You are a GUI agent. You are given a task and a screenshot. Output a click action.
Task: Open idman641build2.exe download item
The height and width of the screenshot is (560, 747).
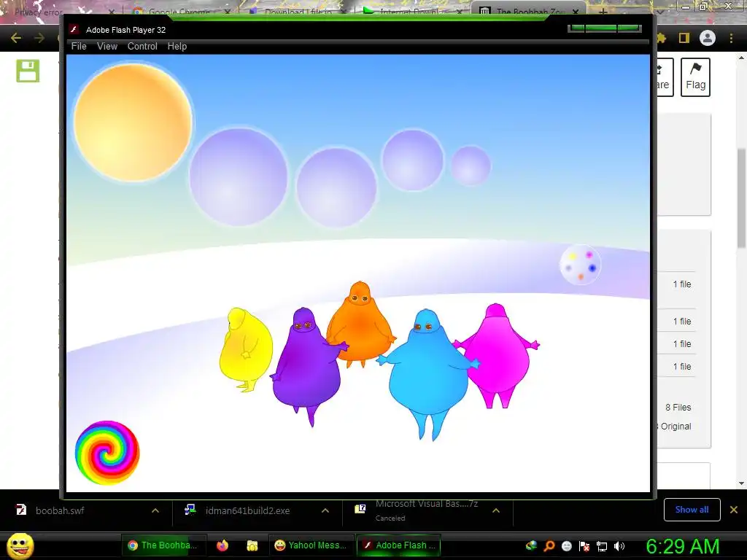tap(247, 510)
